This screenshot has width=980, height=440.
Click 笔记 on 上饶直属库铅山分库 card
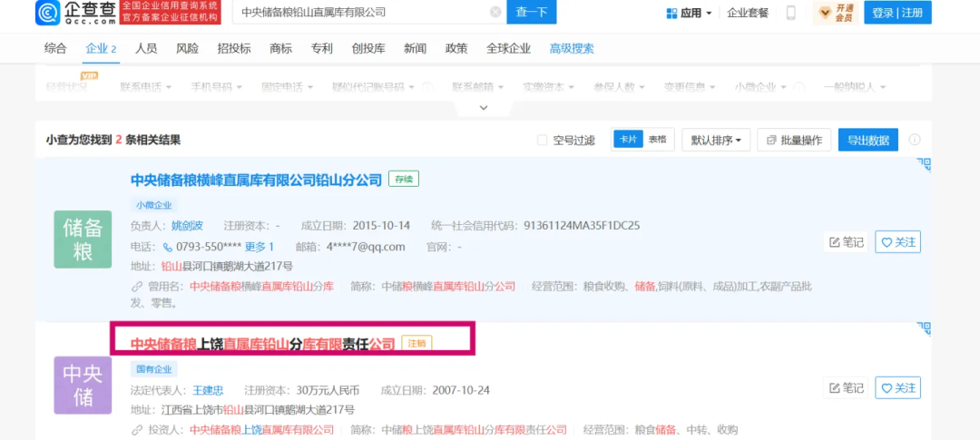click(x=847, y=388)
